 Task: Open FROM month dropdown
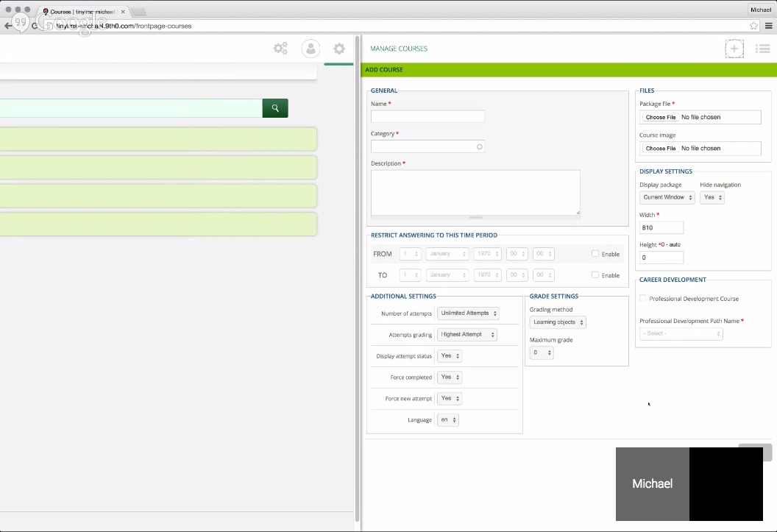pyautogui.click(x=447, y=254)
